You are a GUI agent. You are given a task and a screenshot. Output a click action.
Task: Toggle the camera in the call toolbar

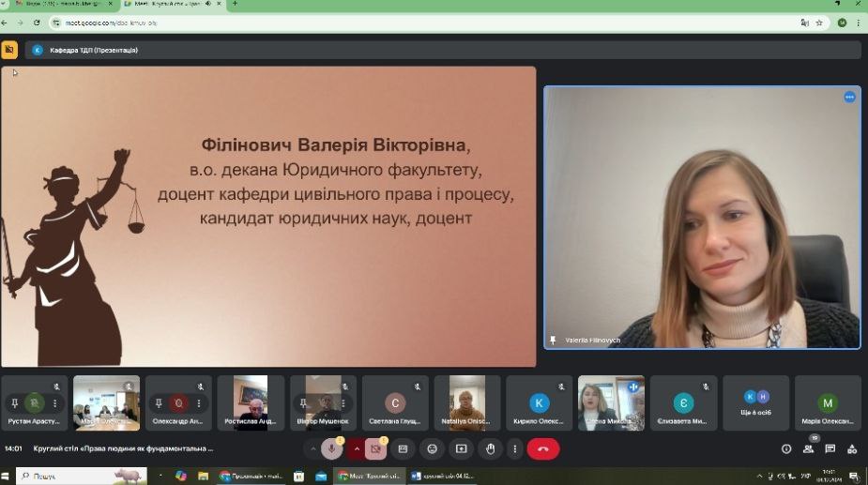pyautogui.click(x=374, y=449)
